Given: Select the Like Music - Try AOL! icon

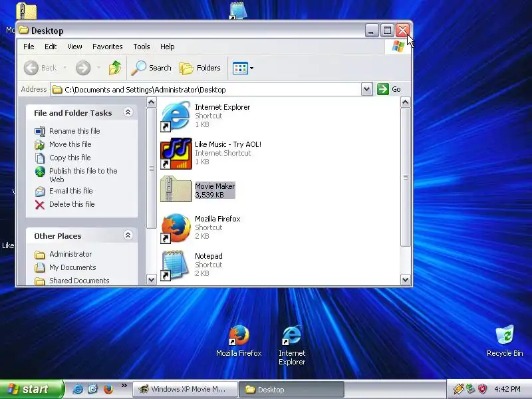Looking at the screenshot, I should [x=176, y=154].
